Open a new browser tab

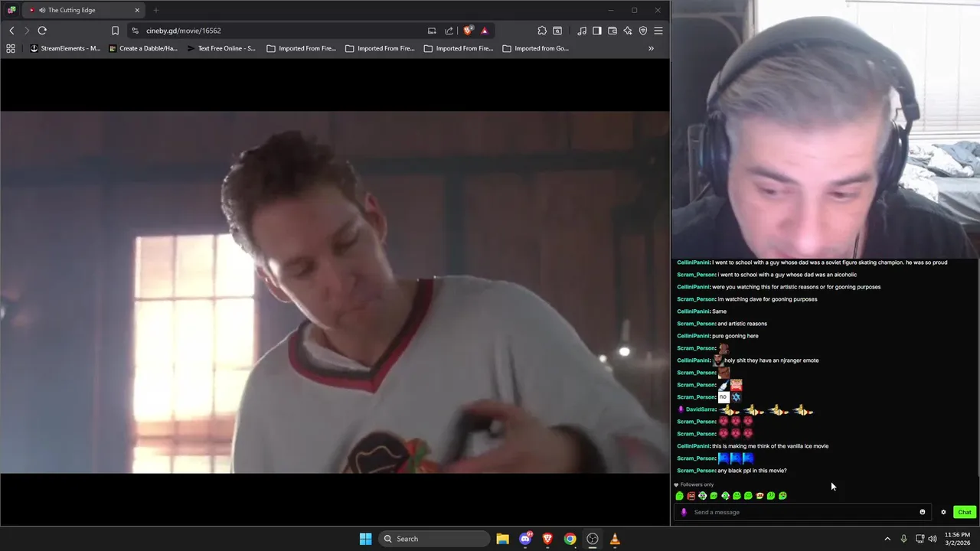[x=155, y=10]
